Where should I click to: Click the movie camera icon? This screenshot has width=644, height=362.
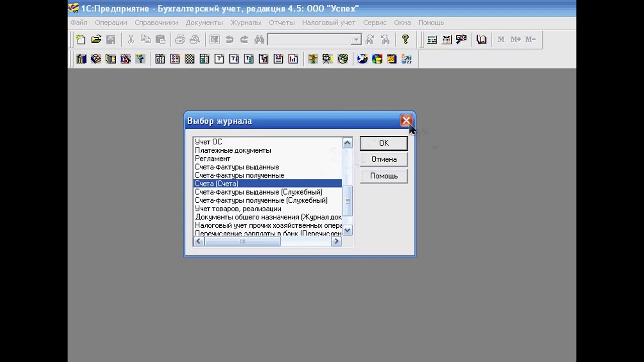[328, 59]
